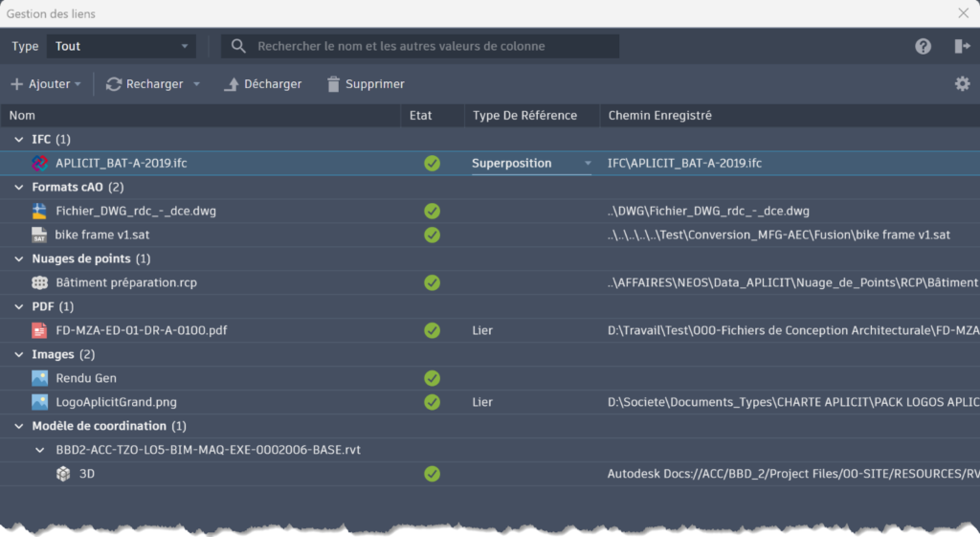Screen dimensions: 980x537
Task: Sort by the Chemin Enregistré column header
Action: (790, 115)
